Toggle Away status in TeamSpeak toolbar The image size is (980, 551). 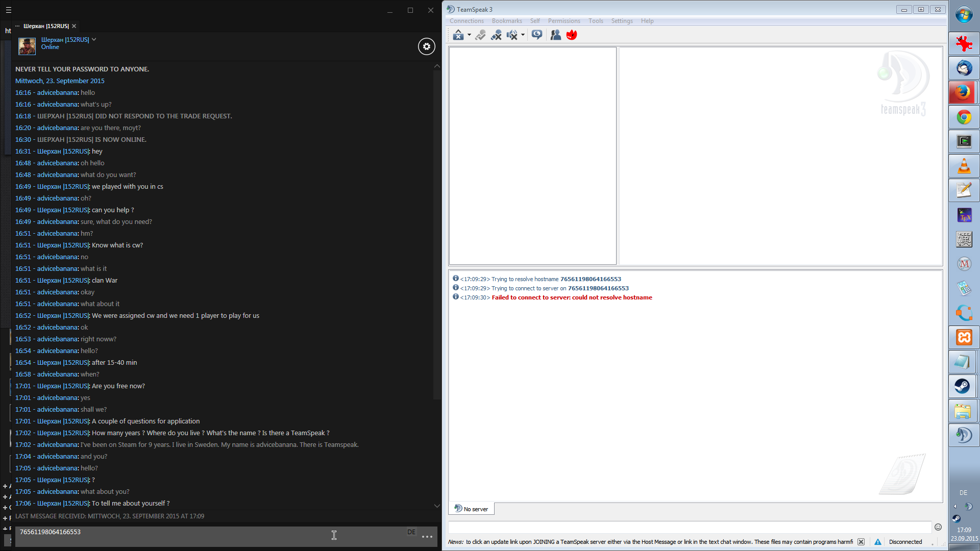458,35
